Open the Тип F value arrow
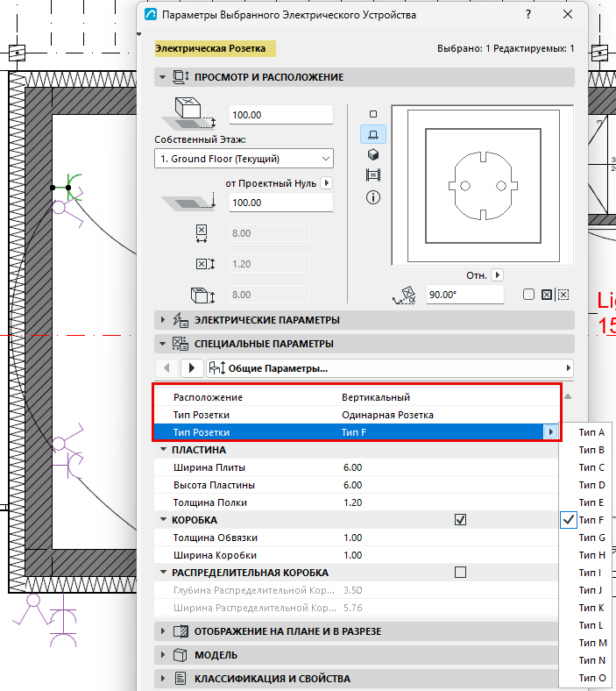The height and width of the screenshot is (691, 616). click(550, 432)
